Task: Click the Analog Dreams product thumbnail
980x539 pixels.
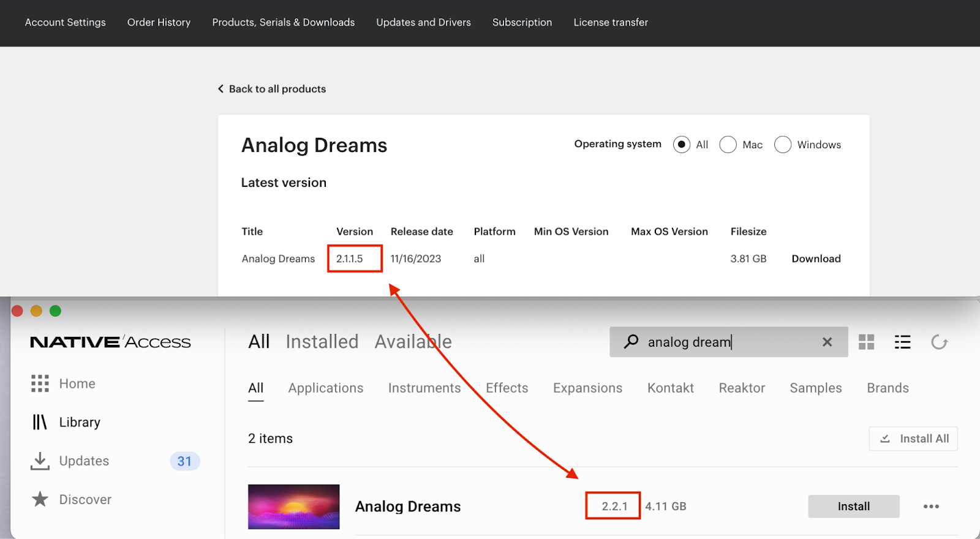Action: (x=294, y=507)
